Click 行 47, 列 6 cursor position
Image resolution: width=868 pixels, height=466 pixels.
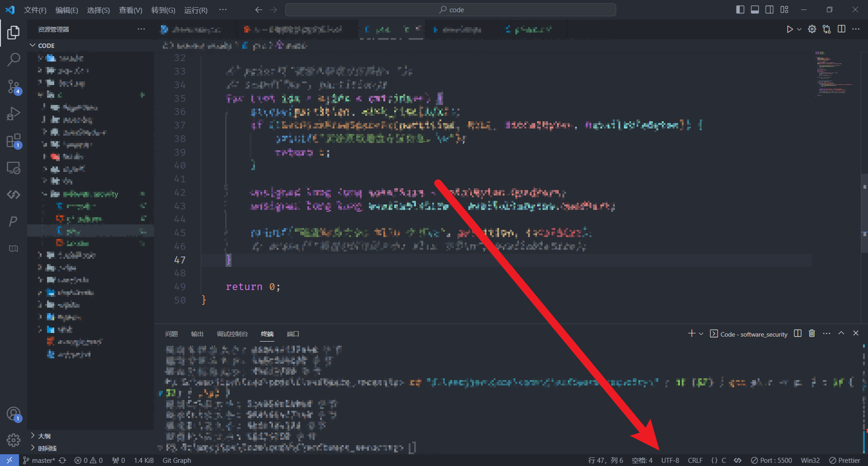606,460
